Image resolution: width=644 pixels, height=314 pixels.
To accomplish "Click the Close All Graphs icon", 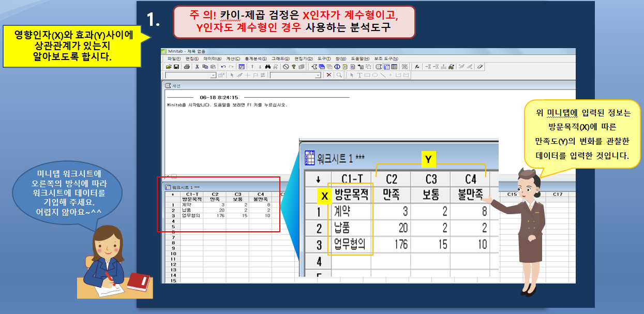I will [x=405, y=67].
